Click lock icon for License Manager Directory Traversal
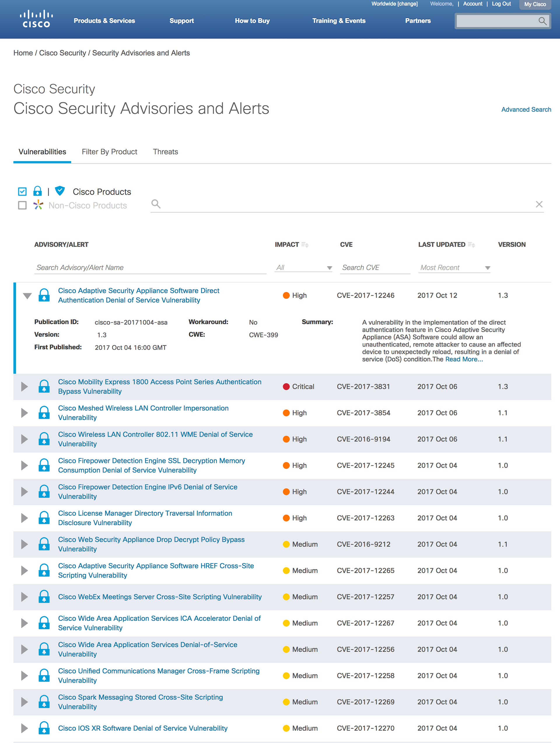Image resolution: width=560 pixels, height=743 pixels. pos(44,518)
